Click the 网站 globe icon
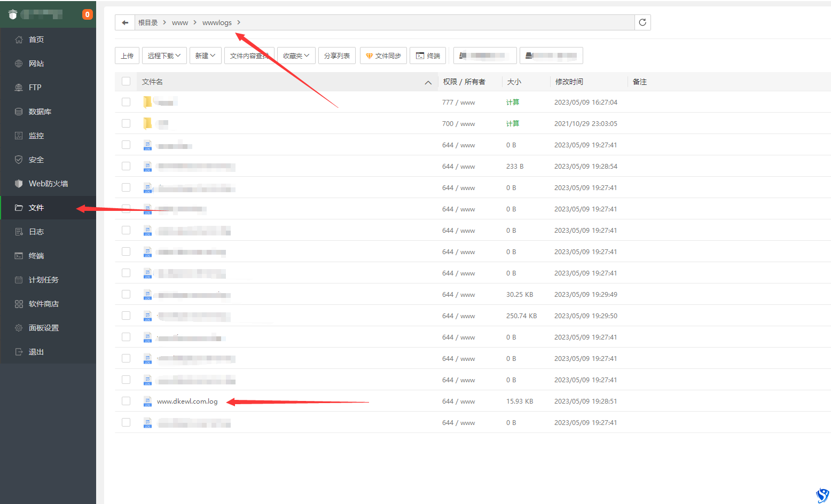831x504 pixels. (x=19, y=64)
